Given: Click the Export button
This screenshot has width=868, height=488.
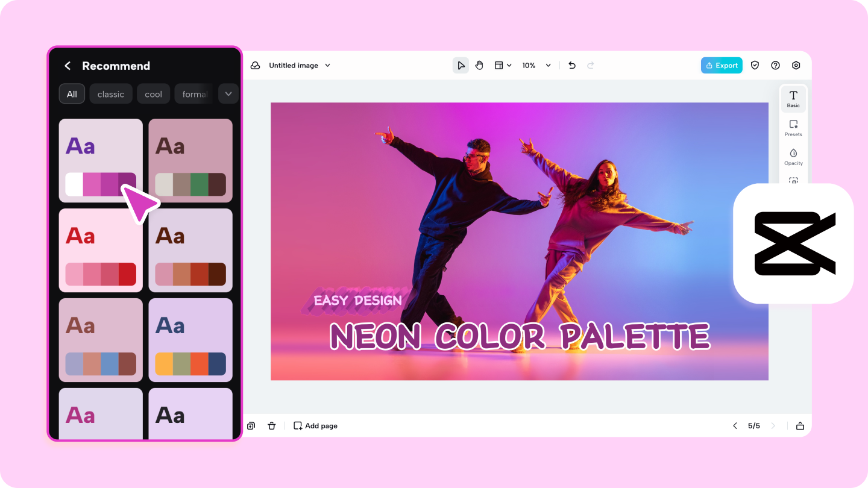Looking at the screenshot, I should pos(722,65).
